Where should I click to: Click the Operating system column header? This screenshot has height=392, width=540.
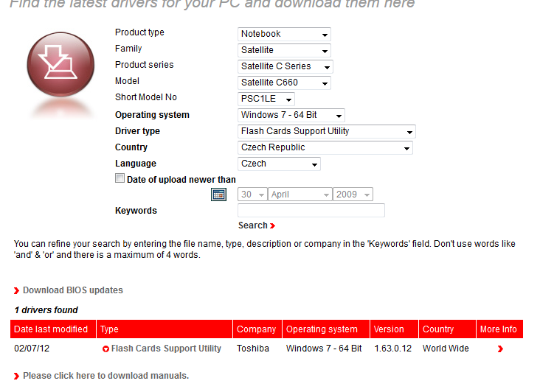point(326,329)
